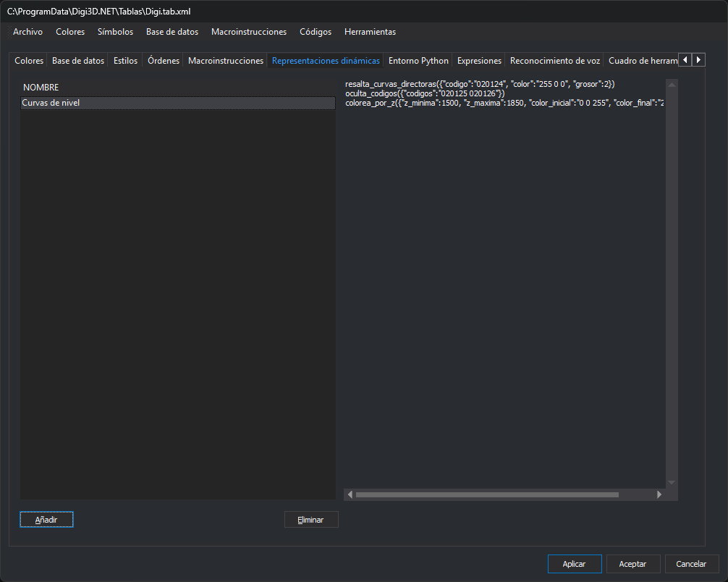
Task: Switch to the Reconocimiento de voz tab
Action: 555,60
